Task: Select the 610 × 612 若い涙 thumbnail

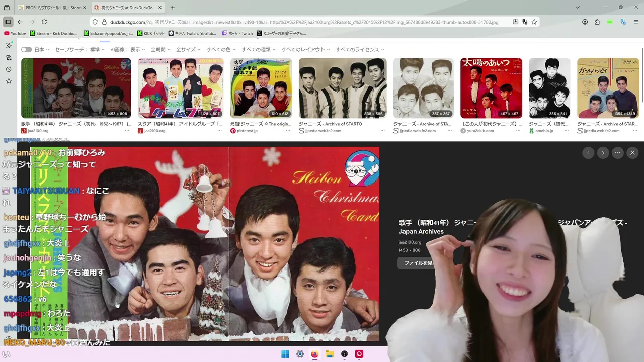Action: coord(261,88)
